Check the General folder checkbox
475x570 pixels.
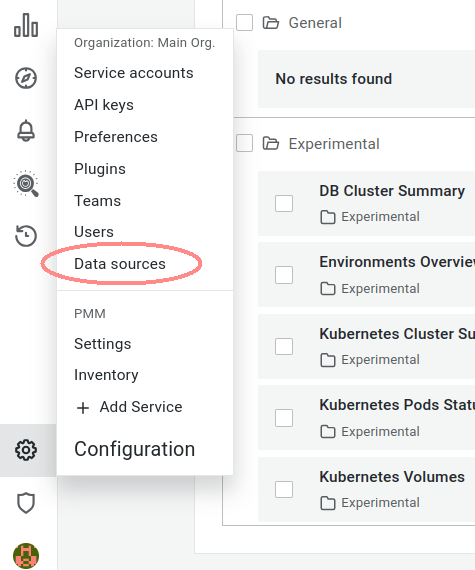[x=245, y=23]
